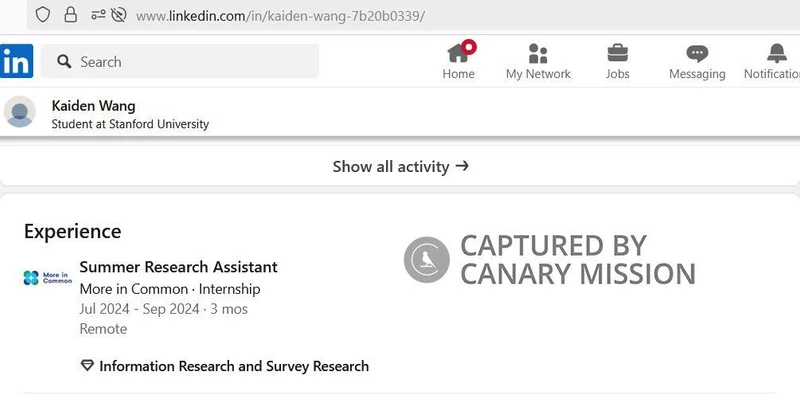Viewport: 800px width, 395px height.
Task: Click the Information Research and Survey Research skills
Action: (x=234, y=366)
